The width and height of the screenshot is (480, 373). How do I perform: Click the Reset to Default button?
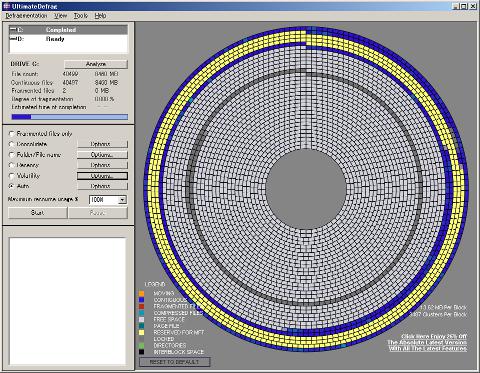coord(175,362)
